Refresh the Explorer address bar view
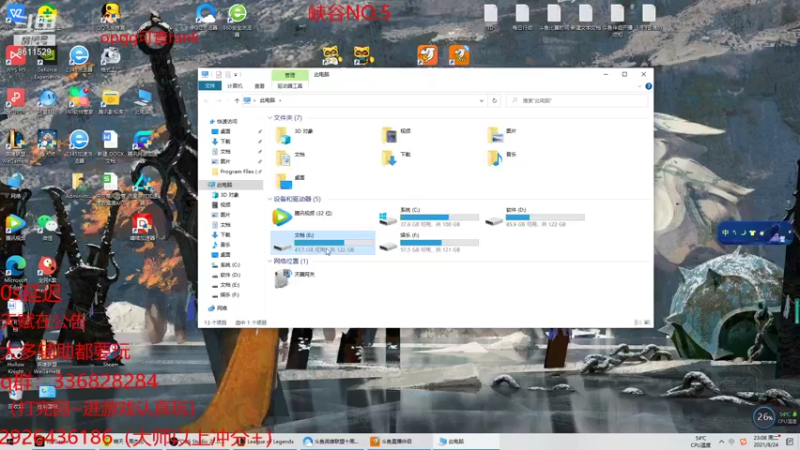The width and height of the screenshot is (800, 450). 494,101
